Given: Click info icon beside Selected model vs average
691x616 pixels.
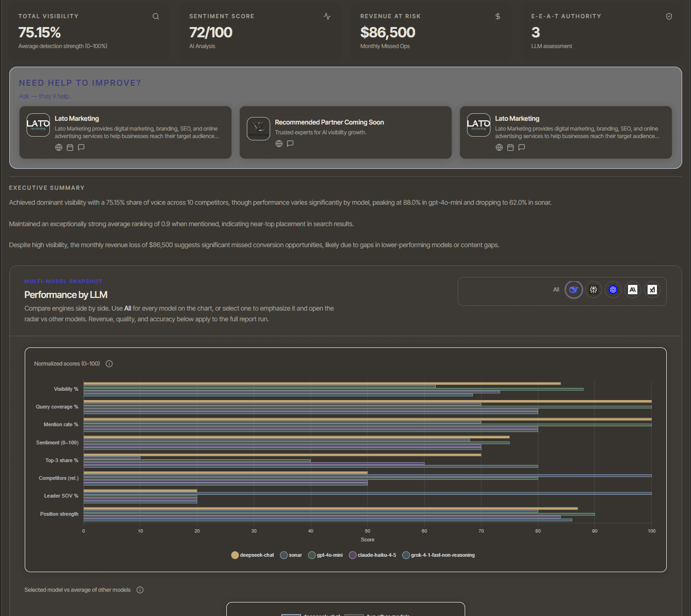Looking at the screenshot, I should click(x=140, y=590).
